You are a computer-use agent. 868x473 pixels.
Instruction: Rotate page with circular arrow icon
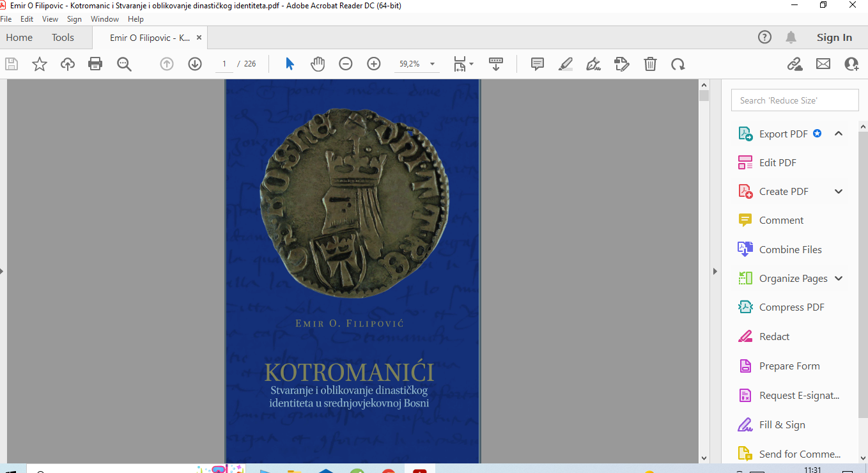678,64
